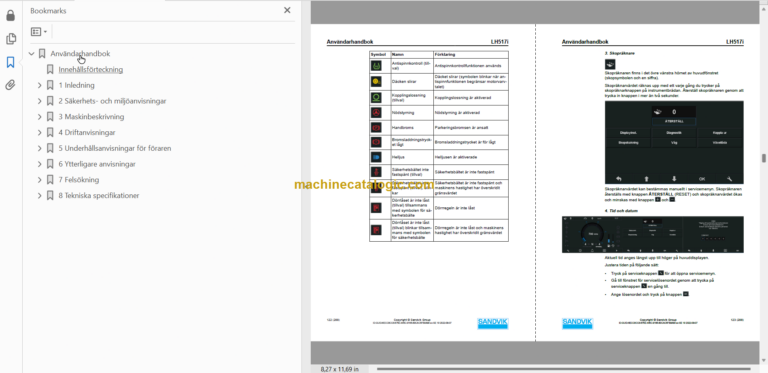Jump to 5 Underhållsanvisningar för föraren
Image resolution: width=768 pixels, height=373 pixels.
[x=115, y=148]
